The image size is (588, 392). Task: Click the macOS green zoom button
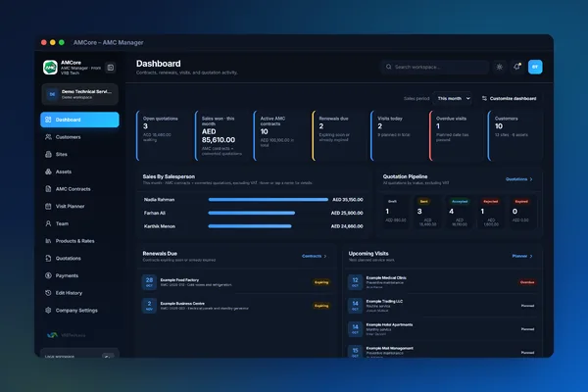point(62,42)
